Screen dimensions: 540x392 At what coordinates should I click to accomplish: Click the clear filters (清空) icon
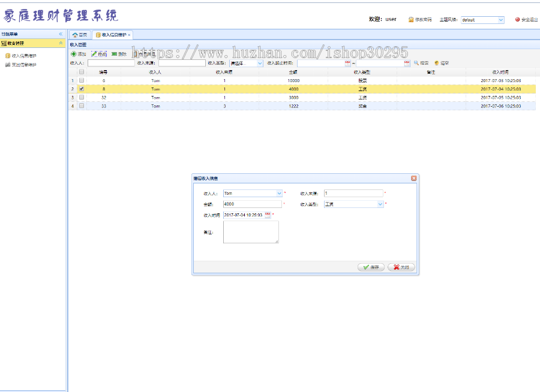pos(436,63)
